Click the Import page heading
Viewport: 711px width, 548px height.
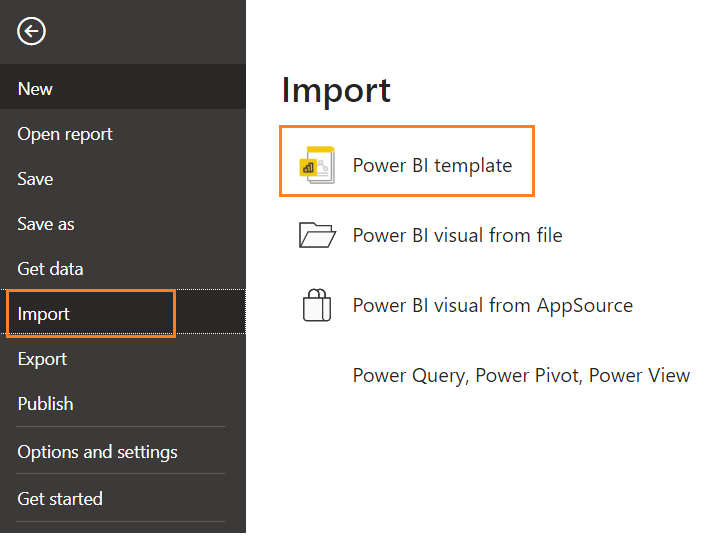pyautogui.click(x=336, y=90)
